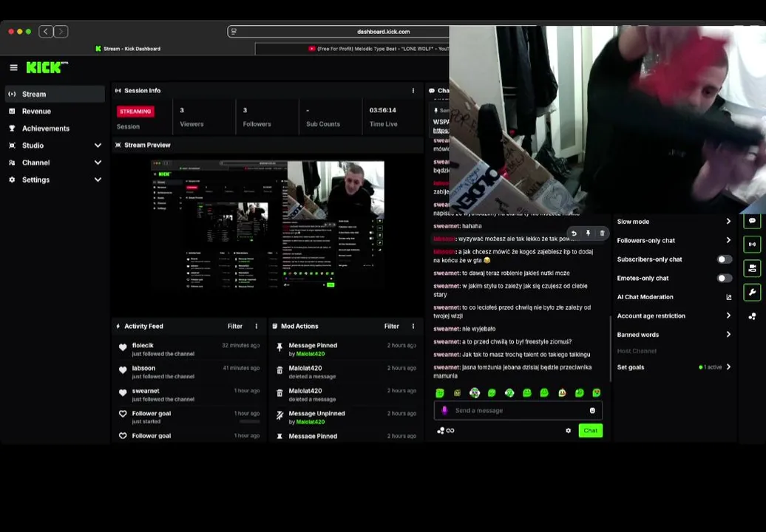Open Activity Feed Filter dropdown

[x=235, y=326]
